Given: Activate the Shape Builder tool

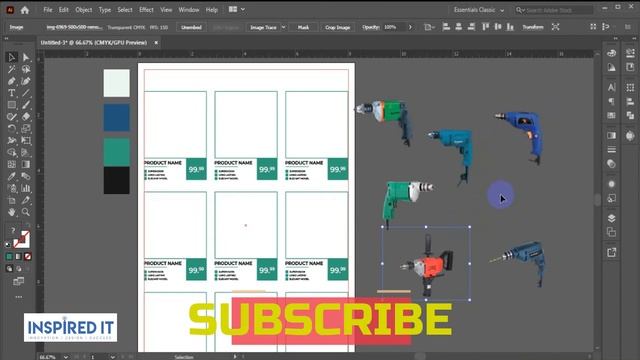Looking at the screenshot, I should (x=11, y=152).
